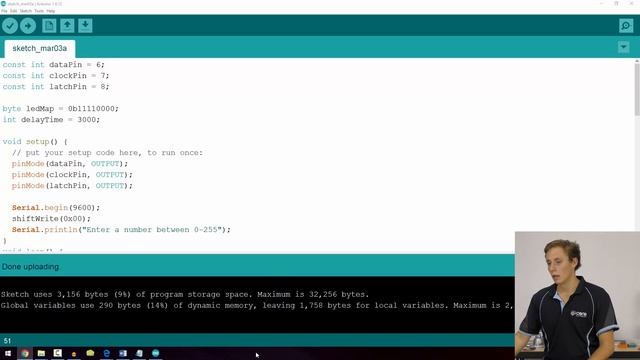
Task: Click the presenter webcam video overlay
Action: (x=577, y=296)
